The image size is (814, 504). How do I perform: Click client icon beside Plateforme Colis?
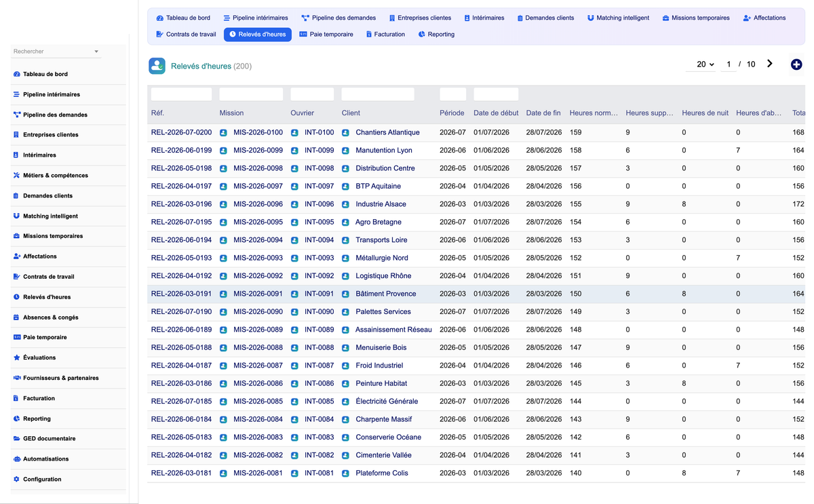345,473
